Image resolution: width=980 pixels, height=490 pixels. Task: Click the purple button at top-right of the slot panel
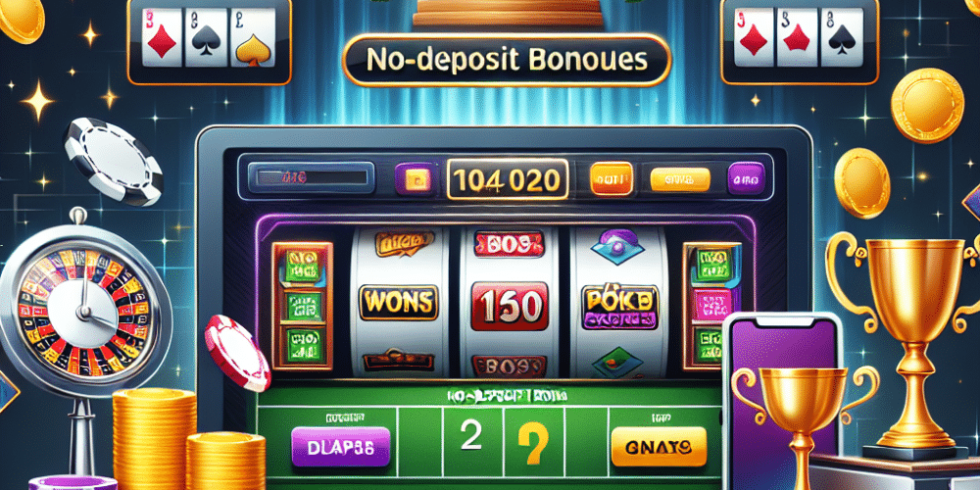[x=746, y=178]
